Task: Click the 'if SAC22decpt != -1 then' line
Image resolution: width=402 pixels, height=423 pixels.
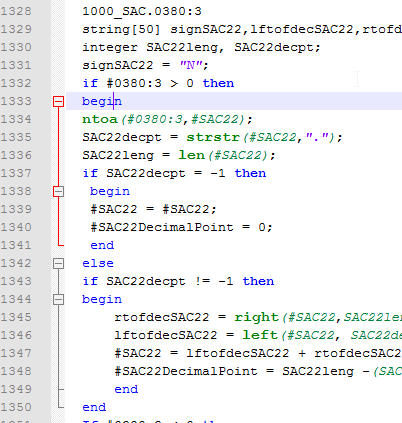Action: 178,281
